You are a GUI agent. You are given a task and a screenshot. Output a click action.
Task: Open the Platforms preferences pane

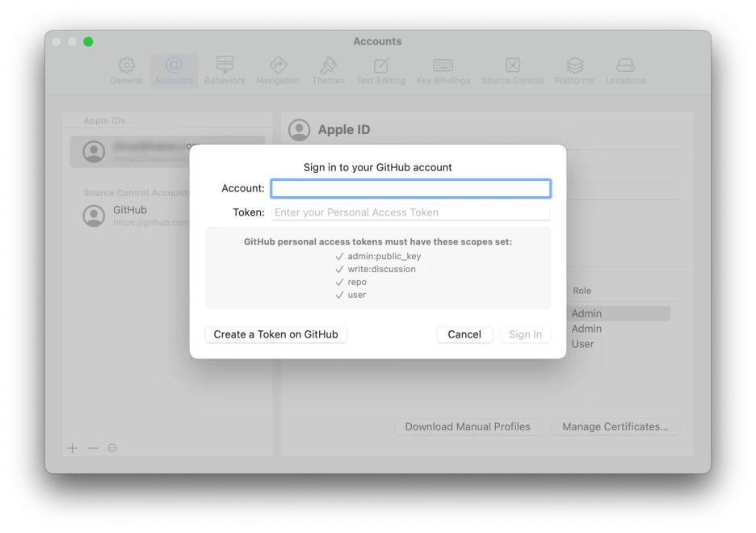(574, 71)
